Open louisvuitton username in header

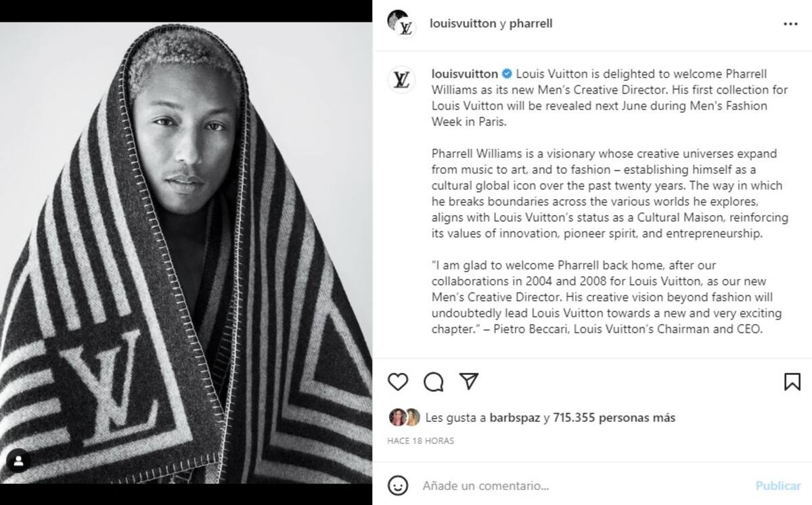[x=463, y=23]
